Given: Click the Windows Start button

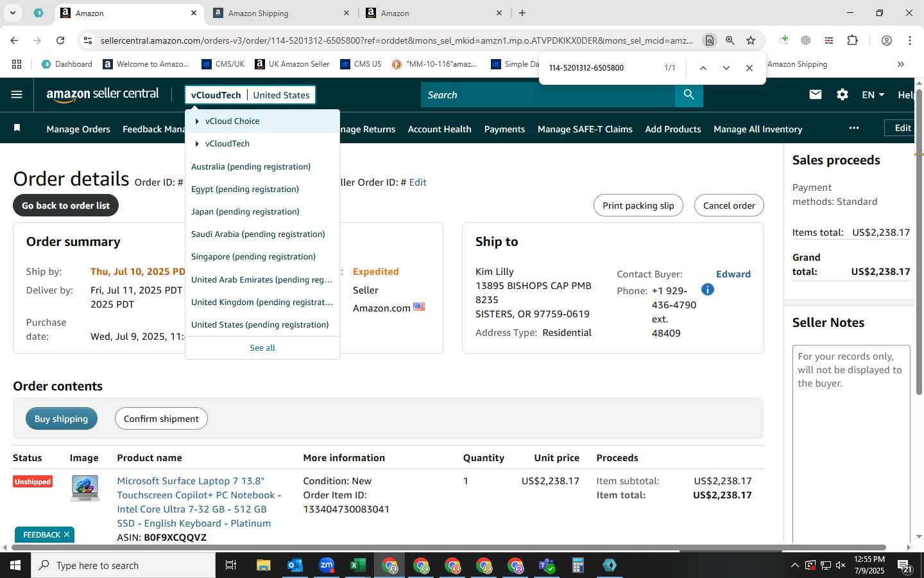Looking at the screenshot, I should [x=15, y=565].
